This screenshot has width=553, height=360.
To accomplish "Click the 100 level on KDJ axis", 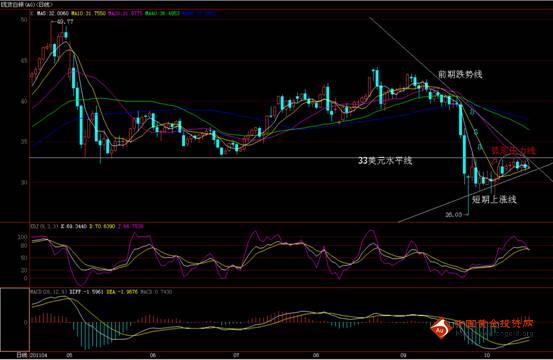I will point(23,237).
